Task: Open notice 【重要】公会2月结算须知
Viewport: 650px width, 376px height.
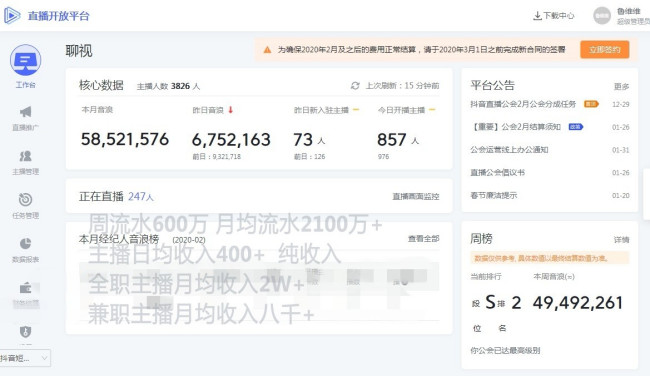Action: (x=516, y=127)
